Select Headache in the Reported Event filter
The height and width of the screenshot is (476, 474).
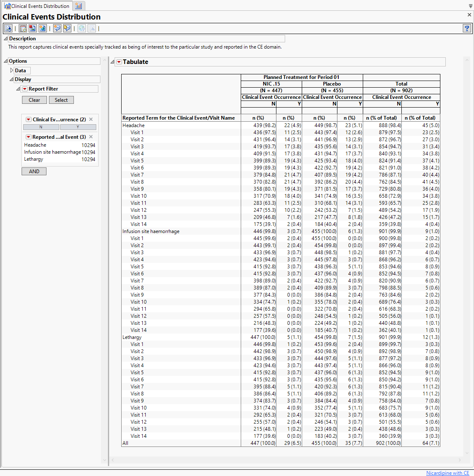point(35,145)
